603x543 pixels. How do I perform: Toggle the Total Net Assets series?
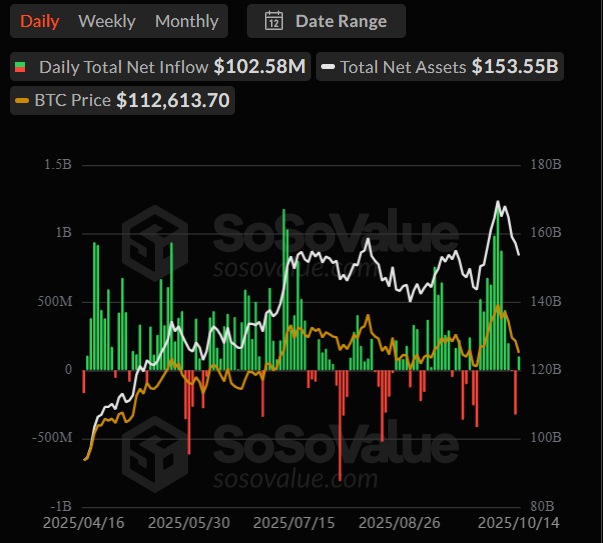pos(402,68)
